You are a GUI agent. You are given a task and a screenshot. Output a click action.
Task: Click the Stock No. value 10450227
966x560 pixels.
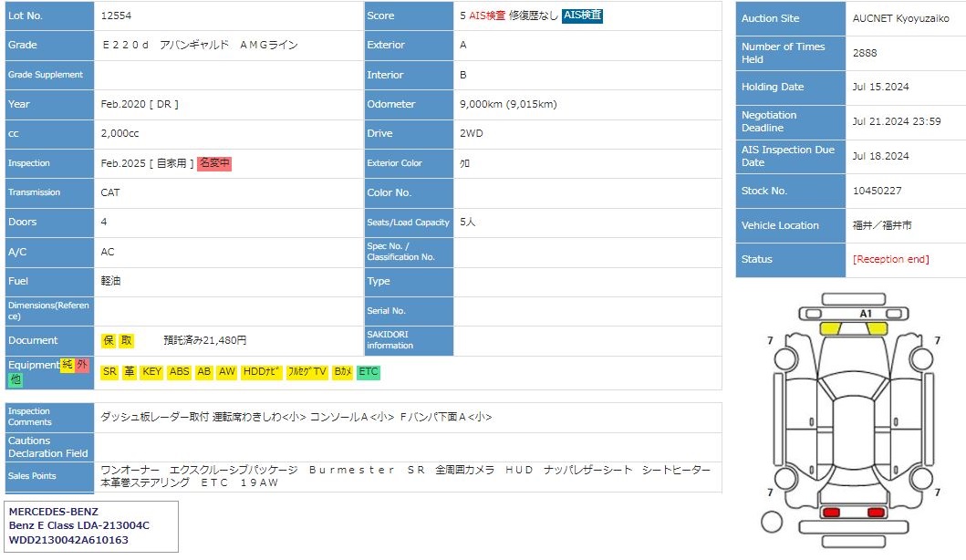click(x=877, y=191)
